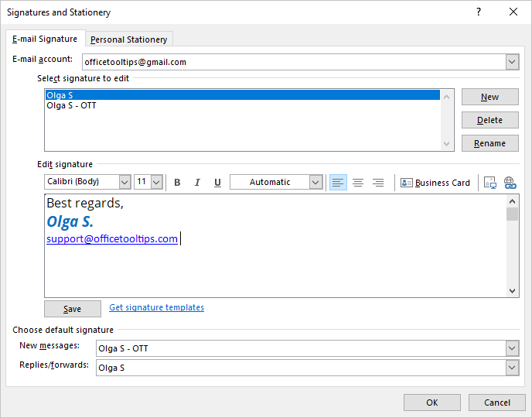Viewport: 532px width, 418px height.
Task: Expand the Replies/forwards signature dropdown
Action: click(512, 368)
